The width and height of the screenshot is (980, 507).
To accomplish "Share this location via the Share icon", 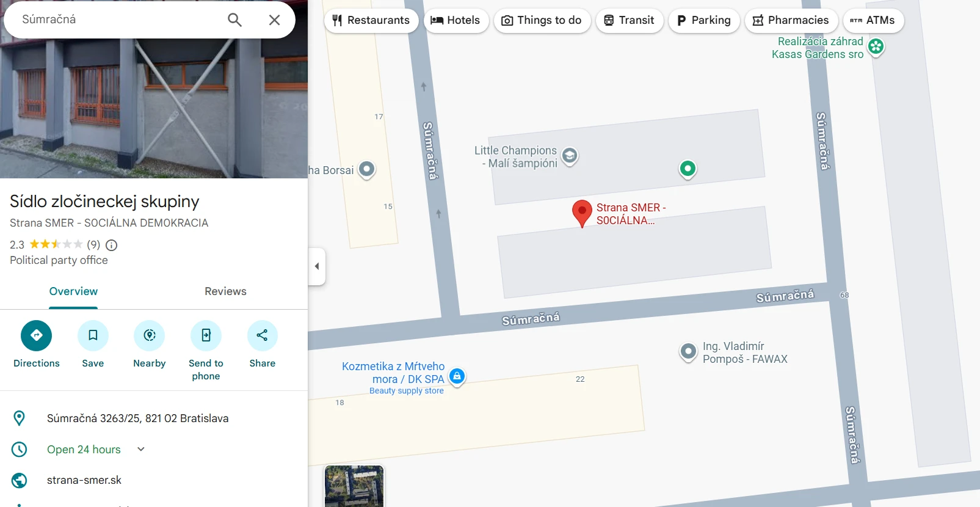I will pyautogui.click(x=263, y=335).
